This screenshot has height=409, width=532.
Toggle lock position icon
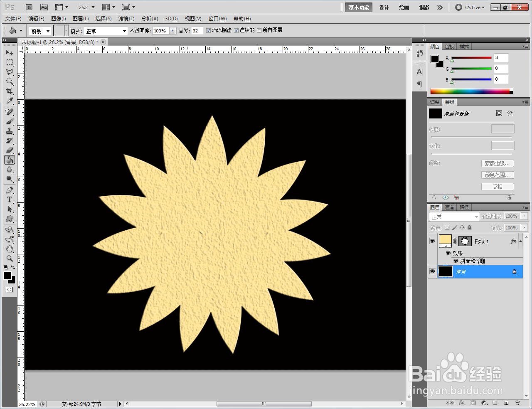point(462,228)
